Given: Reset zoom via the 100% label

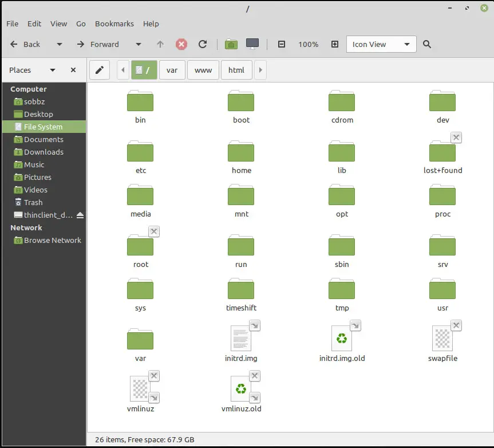Looking at the screenshot, I should (308, 44).
